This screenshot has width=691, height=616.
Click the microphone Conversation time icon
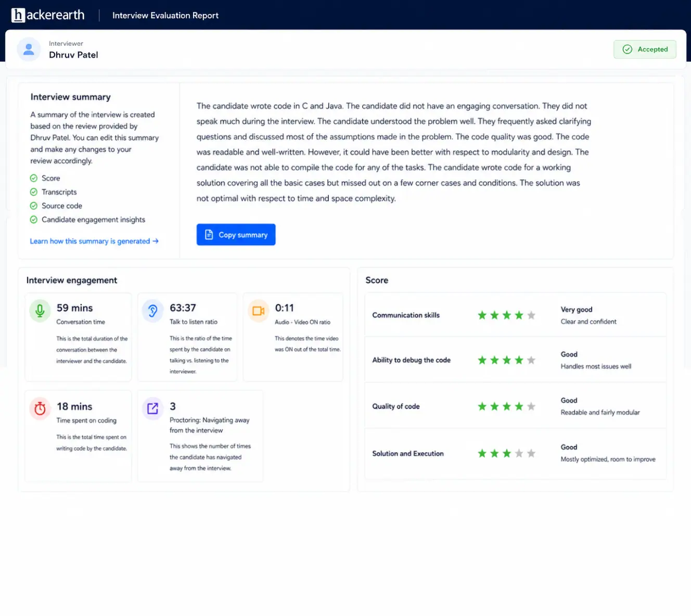pyautogui.click(x=40, y=311)
